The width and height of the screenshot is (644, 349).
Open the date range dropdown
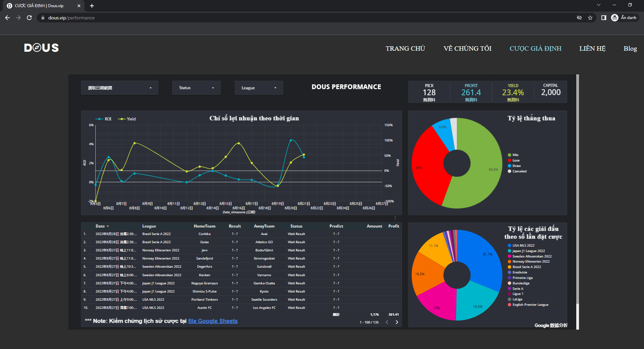[x=119, y=88]
